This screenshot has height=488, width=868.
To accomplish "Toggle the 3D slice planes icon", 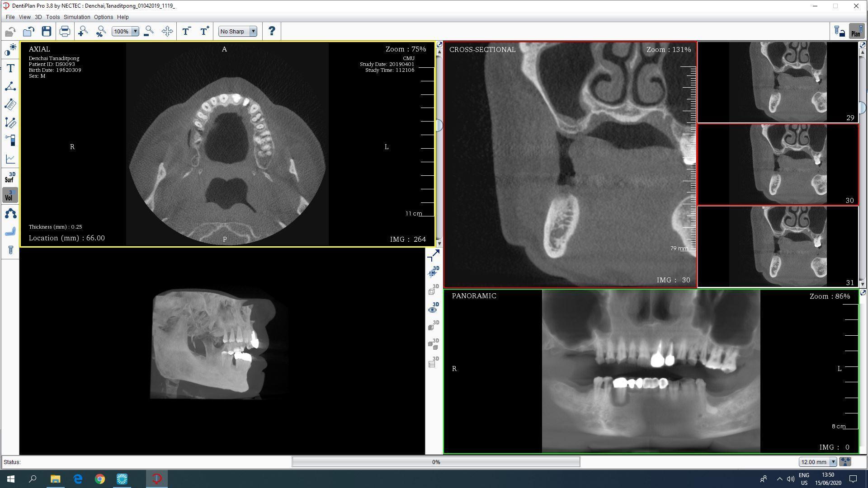I will 433,272.
